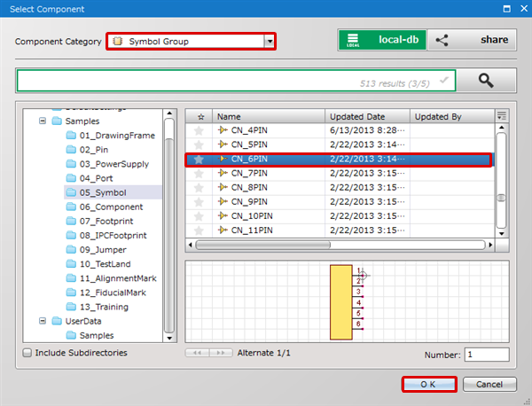The height and width of the screenshot is (406, 532).
Task: Click the magnifier search button
Action: 486,80
